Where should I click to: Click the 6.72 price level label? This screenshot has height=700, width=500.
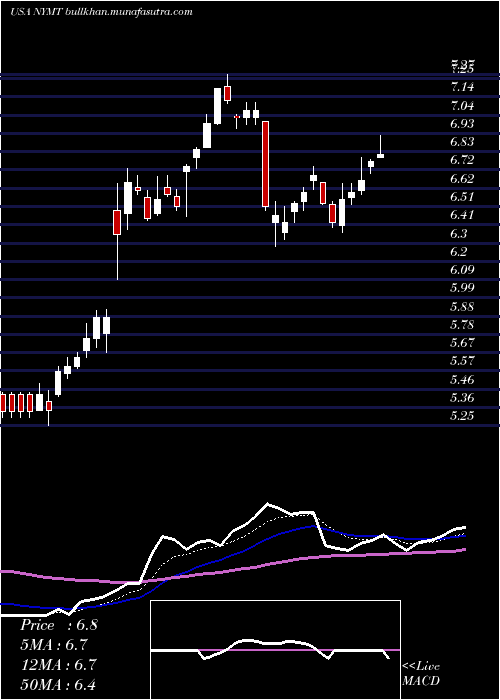tap(462, 160)
